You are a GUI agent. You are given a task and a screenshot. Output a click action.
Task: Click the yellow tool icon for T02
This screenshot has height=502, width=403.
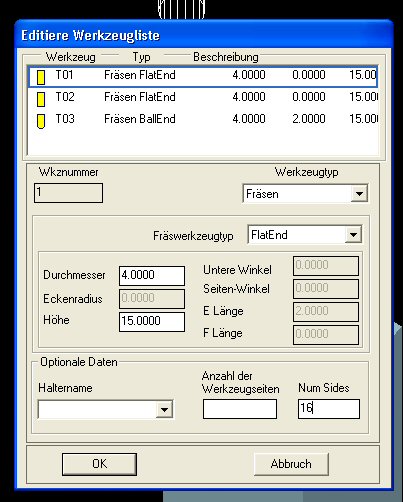(x=41, y=99)
